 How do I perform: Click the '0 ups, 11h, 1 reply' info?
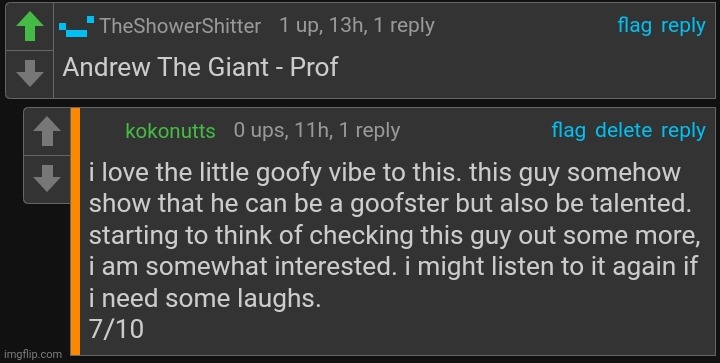pos(317,130)
